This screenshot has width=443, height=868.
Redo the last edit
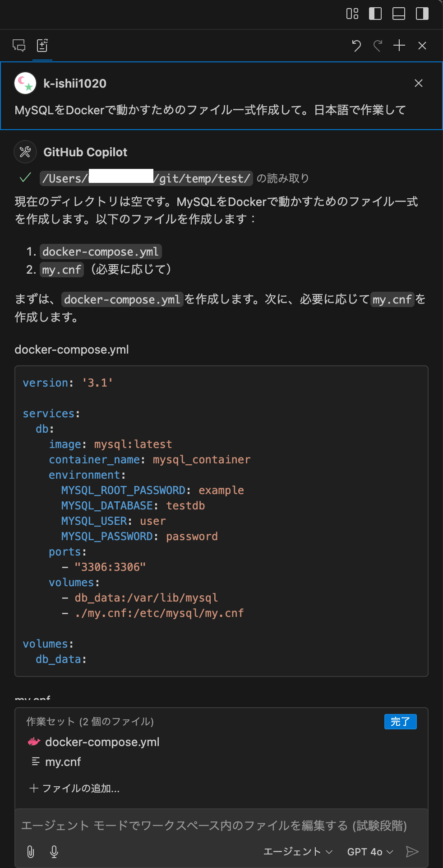point(378,46)
